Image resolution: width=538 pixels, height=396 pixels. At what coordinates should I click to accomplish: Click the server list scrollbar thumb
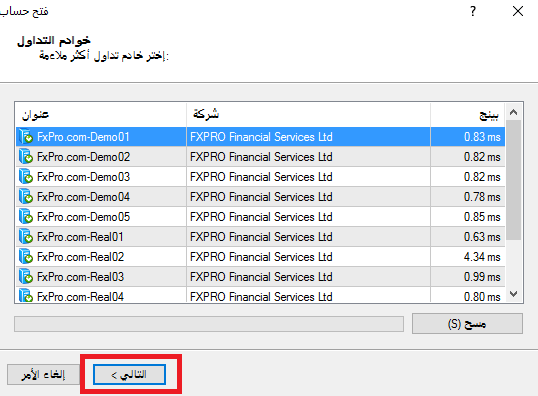(x=514, y=180)
